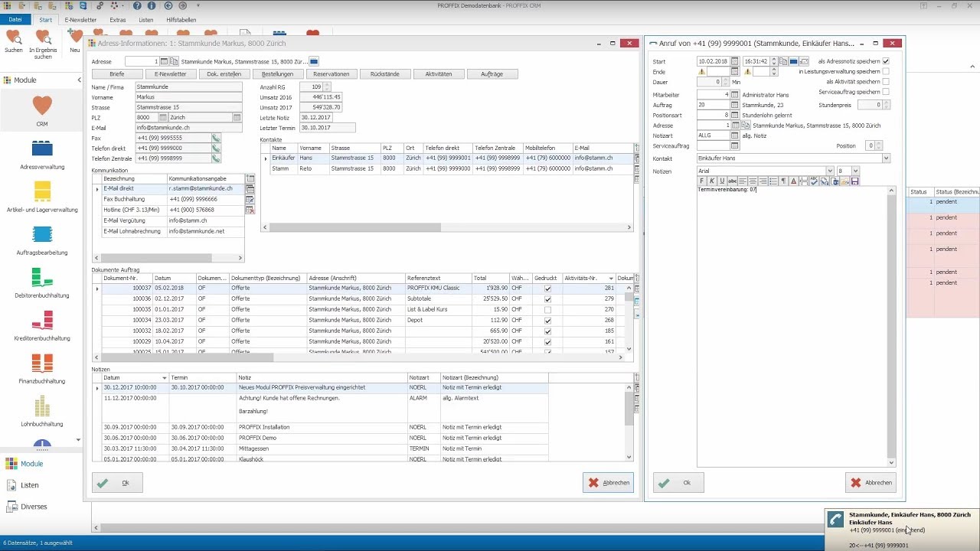Open the Finanzbuchhaltung module
980x551 pixels.
42,368
